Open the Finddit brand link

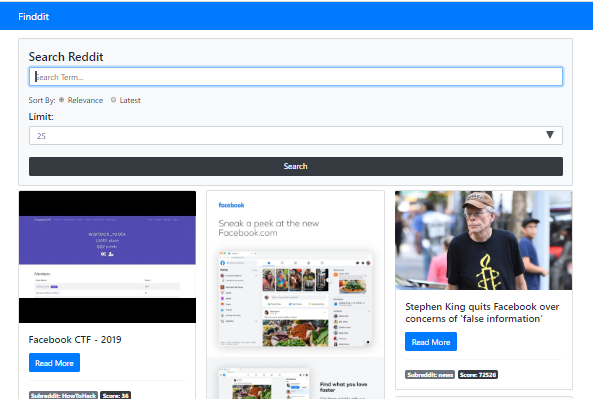(34, 17)
